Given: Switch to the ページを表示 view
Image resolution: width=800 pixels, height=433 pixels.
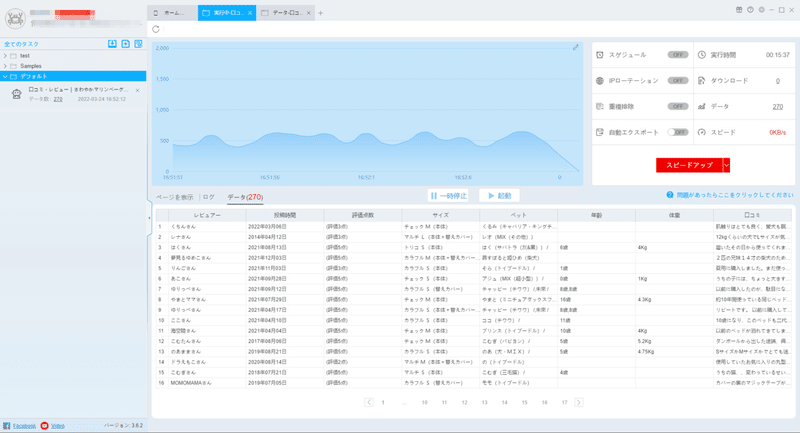Looking at the screenshot, I should click(x=175, y=197).
